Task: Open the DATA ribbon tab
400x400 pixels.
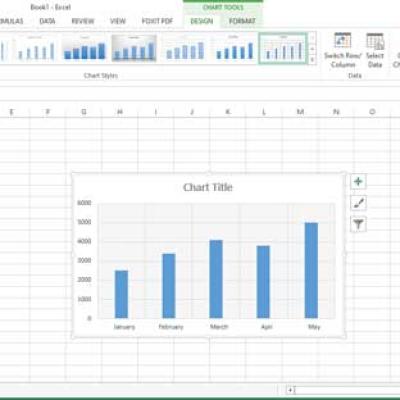Action: tap(47, 21)
